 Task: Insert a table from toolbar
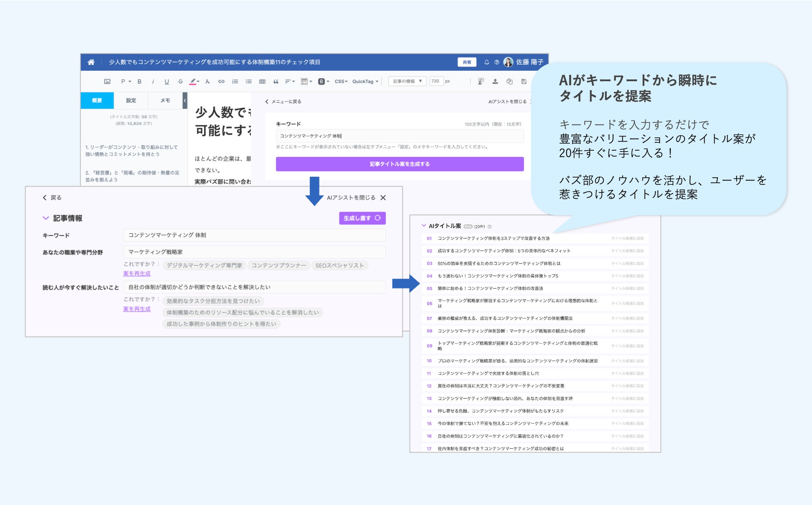[262, 82]
